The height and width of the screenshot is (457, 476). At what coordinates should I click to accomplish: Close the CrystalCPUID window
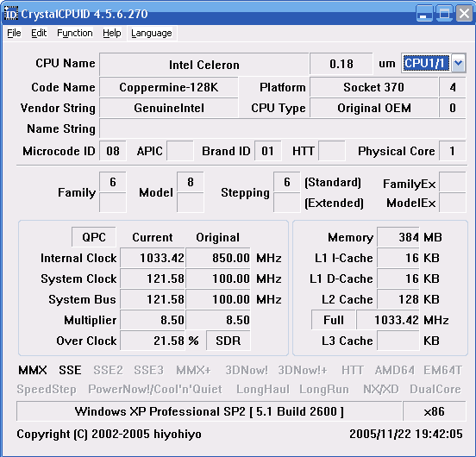click(x=464, y=14)
